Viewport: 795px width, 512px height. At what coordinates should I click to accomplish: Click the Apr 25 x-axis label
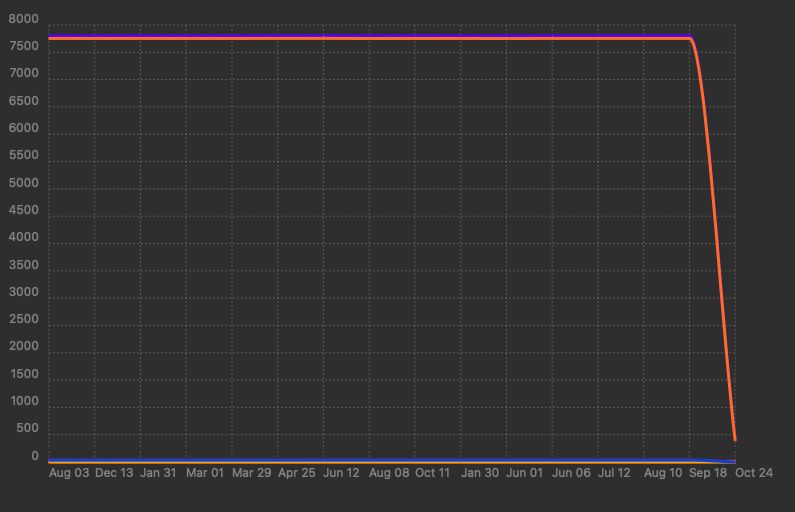point(297,473)
